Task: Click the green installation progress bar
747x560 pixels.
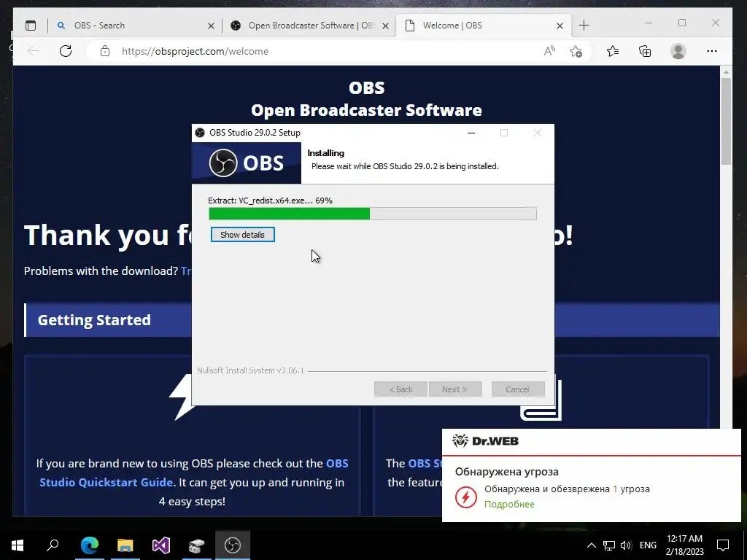Action: (x=372, y=214)
